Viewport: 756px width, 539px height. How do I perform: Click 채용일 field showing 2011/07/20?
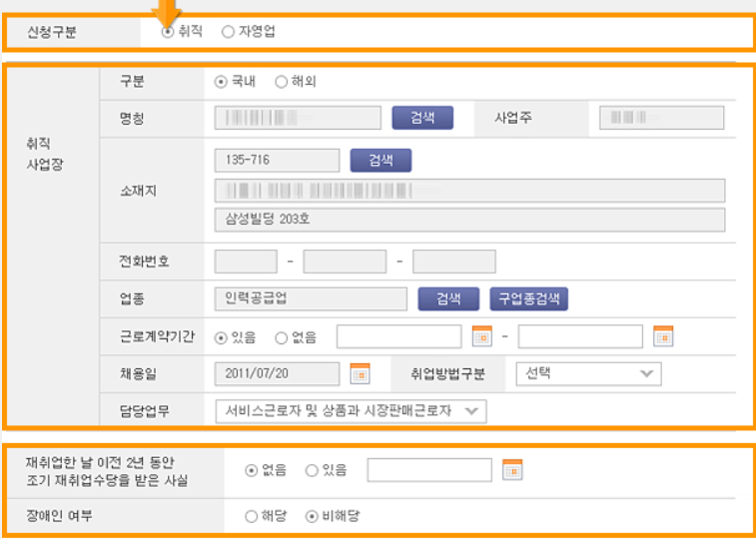click(x=278, y=374)
